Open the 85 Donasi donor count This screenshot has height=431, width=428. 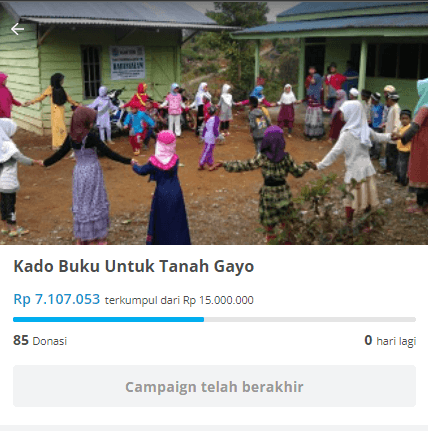click(x=40, y=340)
